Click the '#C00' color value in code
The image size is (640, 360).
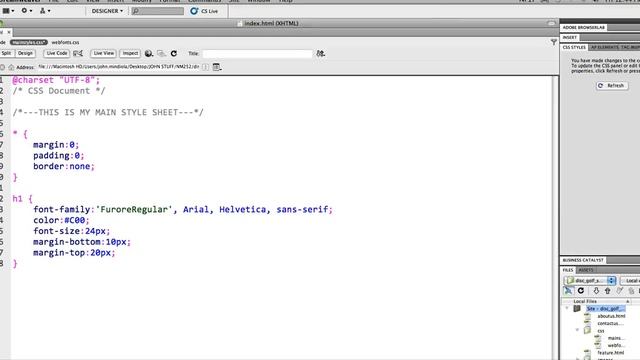(x=75, y=220)
